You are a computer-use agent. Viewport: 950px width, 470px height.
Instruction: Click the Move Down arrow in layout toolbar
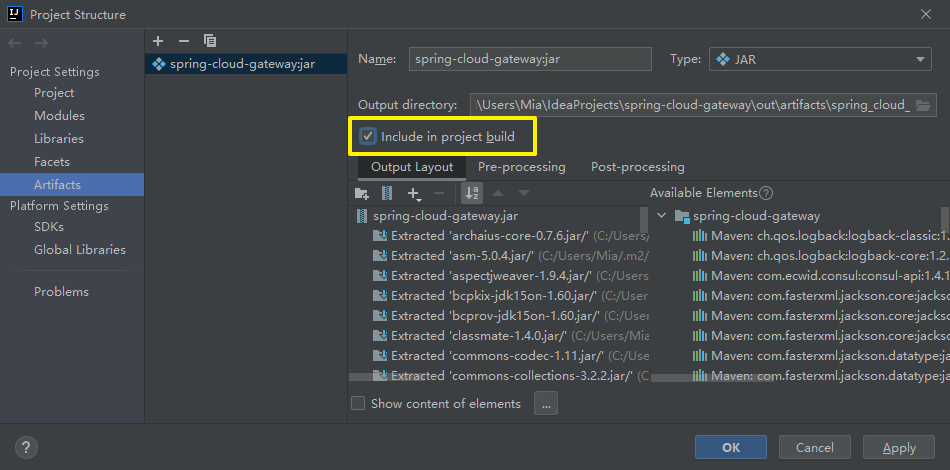524,193
